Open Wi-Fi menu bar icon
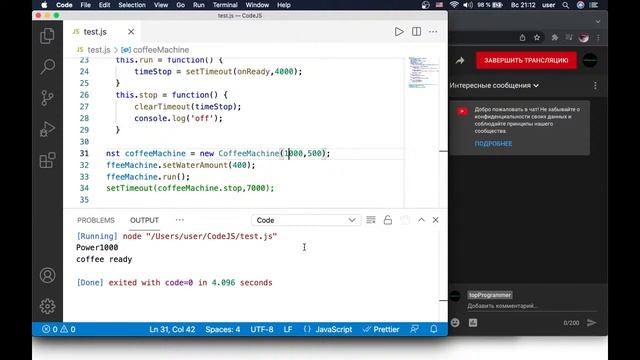This screenshot has height=360, width=640. tap(454, 5)
